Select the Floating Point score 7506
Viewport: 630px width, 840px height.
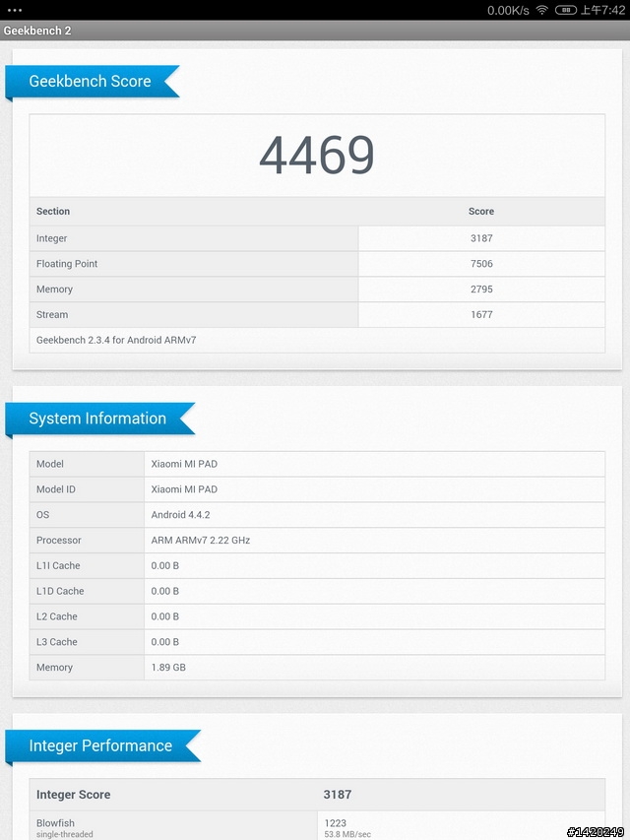coord(481,264)
